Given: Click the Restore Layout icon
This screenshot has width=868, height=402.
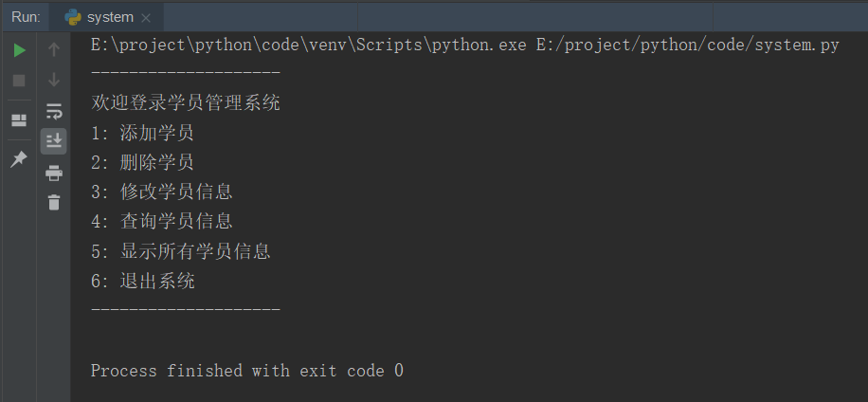Looking at the screenshot, I should [x=19, y=120].
